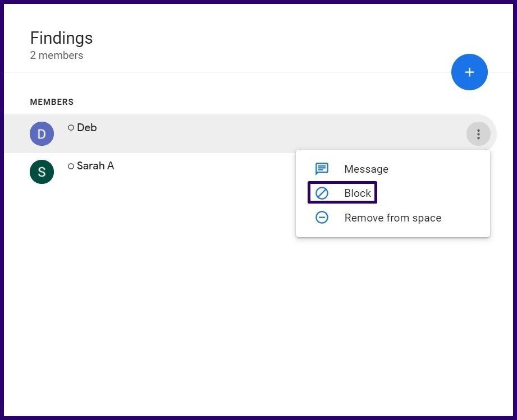Click the 2 members subtitle text
Viewport: 517px width, 420px height.
56,56
